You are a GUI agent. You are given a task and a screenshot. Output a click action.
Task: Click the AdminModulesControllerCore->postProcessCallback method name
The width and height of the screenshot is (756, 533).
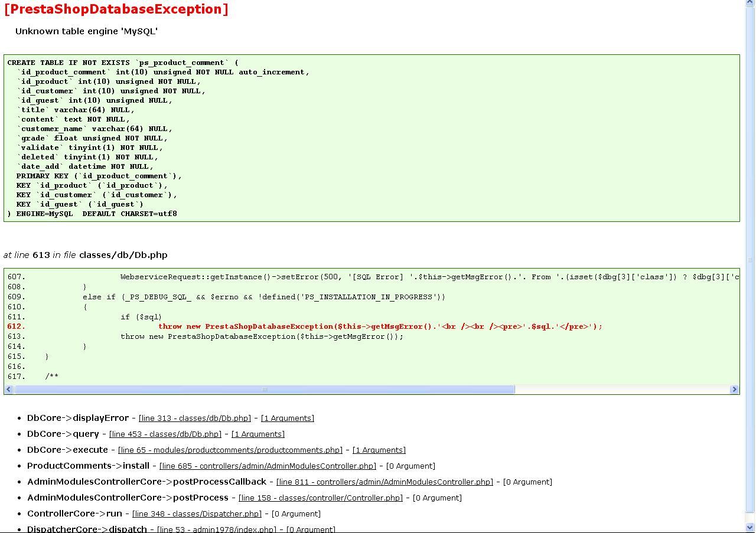[147, 482]
